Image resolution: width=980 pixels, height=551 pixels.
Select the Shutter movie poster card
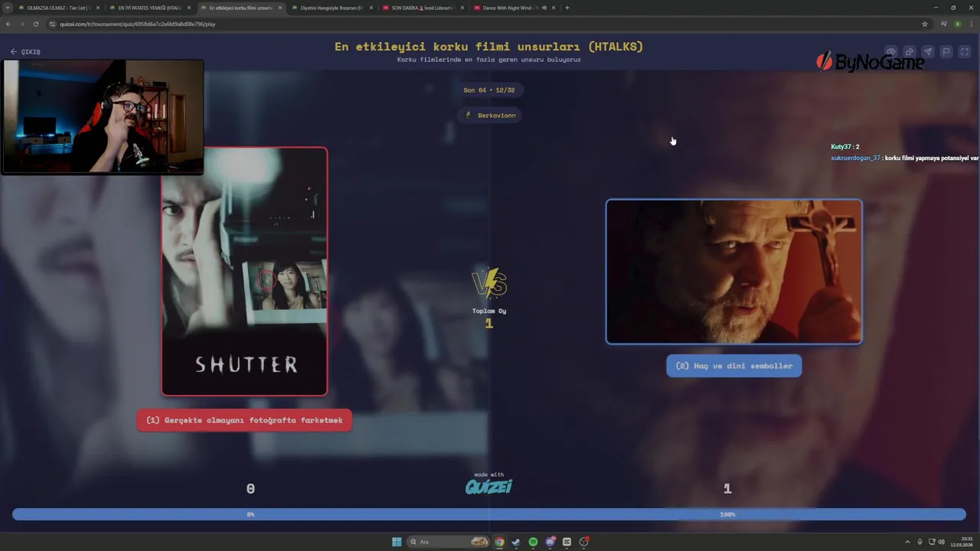244,271
